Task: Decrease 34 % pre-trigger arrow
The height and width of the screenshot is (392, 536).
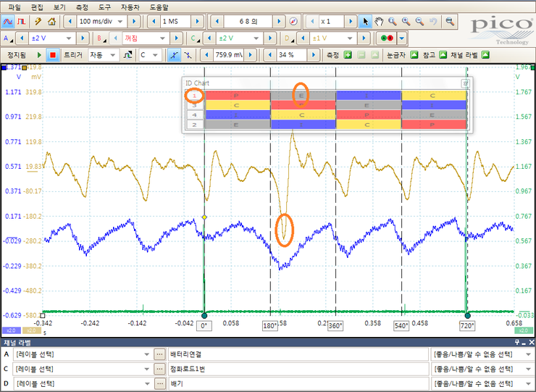Action: tap(270, 55)
